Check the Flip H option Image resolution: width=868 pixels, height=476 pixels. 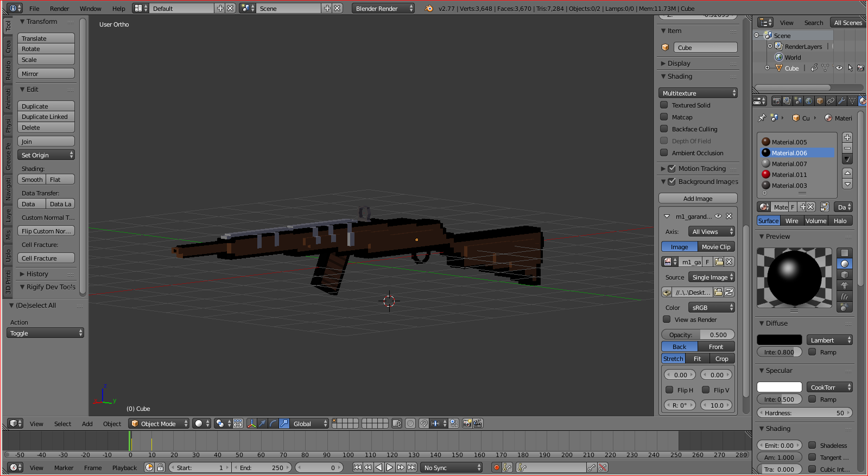(x=669, y=390)
